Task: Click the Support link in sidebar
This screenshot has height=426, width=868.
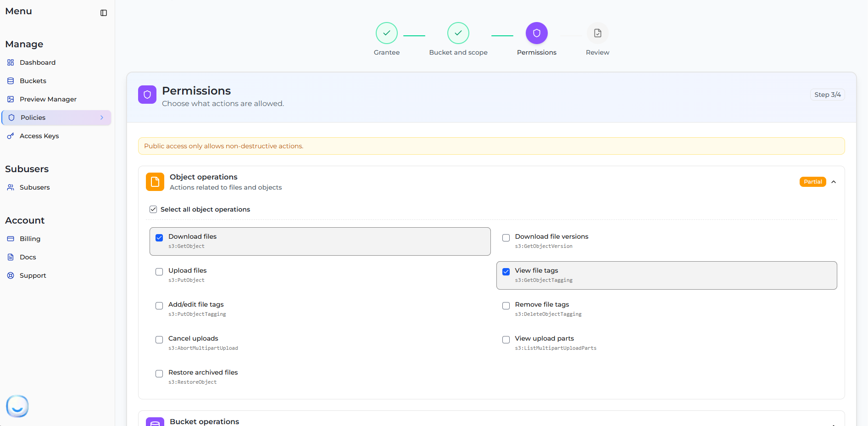Action: tap(33, 275)
